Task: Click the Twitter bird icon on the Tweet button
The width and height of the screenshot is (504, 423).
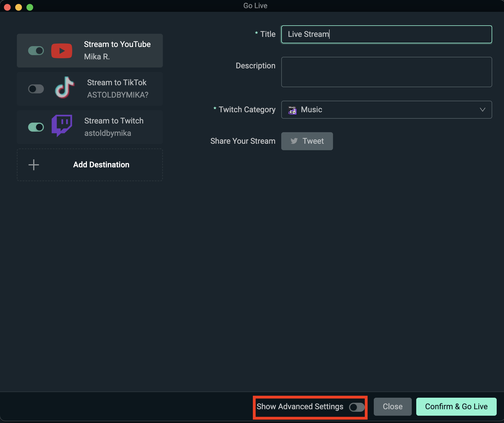Action: (x=294, y=141)
